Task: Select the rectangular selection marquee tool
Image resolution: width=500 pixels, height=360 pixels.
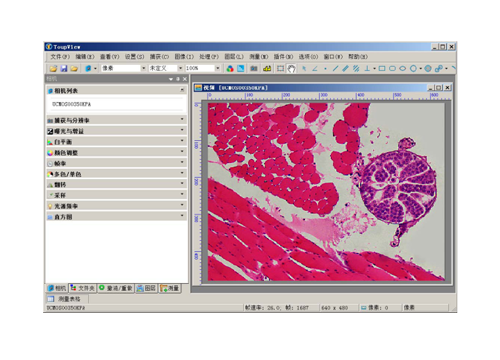Action: pyautogui.click(x=281, y=68)
